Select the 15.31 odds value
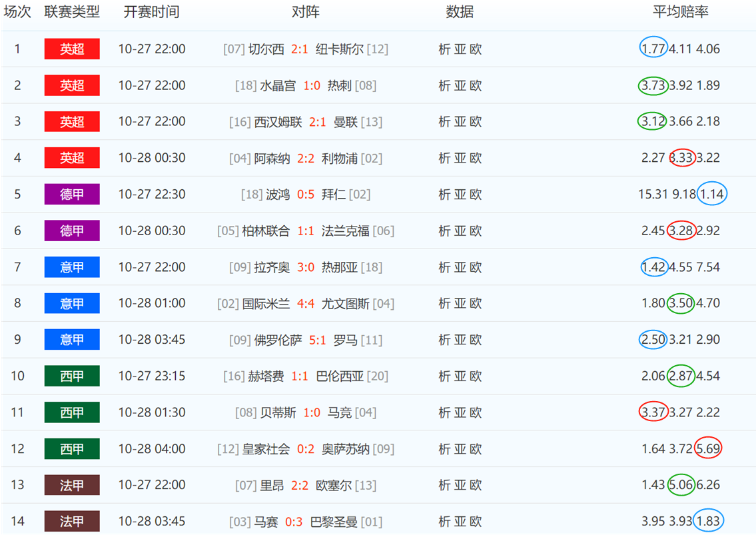Screen dimensions: 756x537 pos(653,195)
